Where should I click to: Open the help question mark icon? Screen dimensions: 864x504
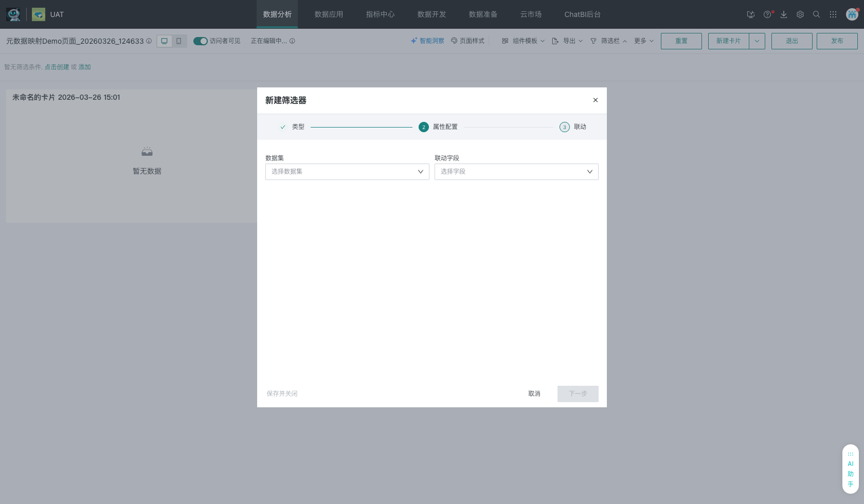coord(767,14)
